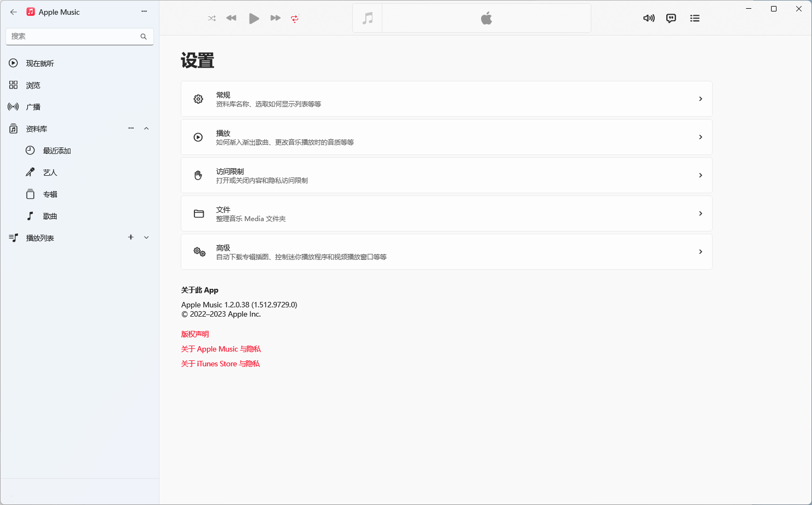Expand the 播放列表 section

tap(146, 237)
